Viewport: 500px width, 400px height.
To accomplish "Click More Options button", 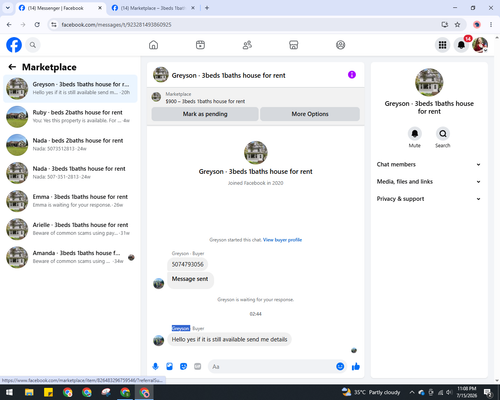I will pyautogui.click(x=310, y=114).
